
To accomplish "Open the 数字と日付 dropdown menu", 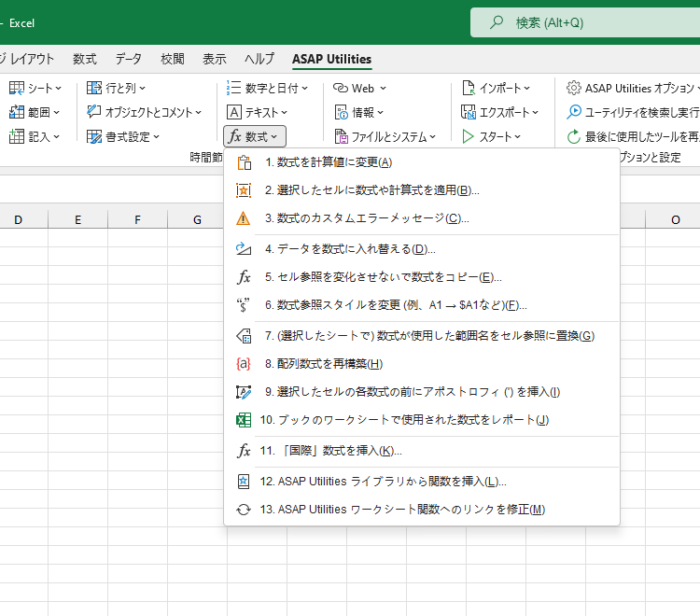I will pos(264,88).
